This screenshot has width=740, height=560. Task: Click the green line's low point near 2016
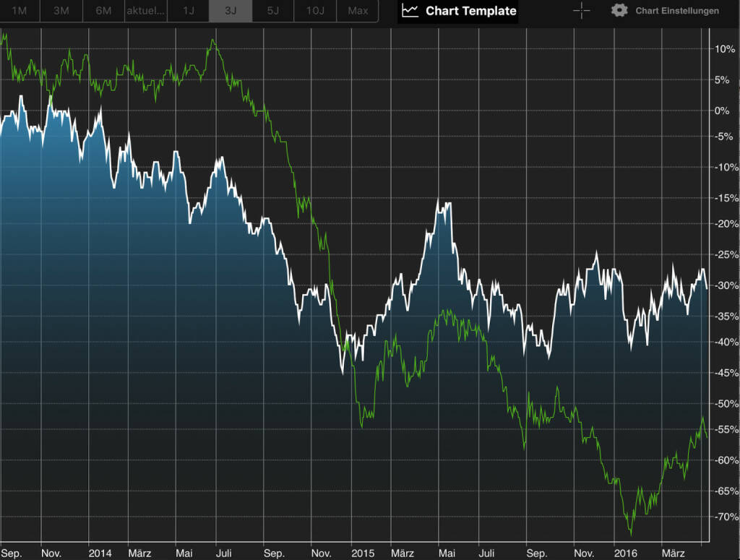click(630, 535)
